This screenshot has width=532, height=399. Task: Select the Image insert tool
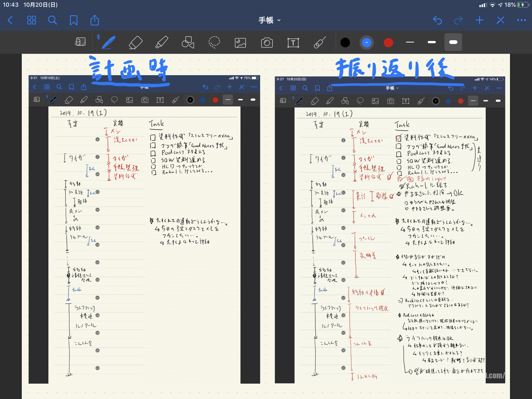(240, 43)
